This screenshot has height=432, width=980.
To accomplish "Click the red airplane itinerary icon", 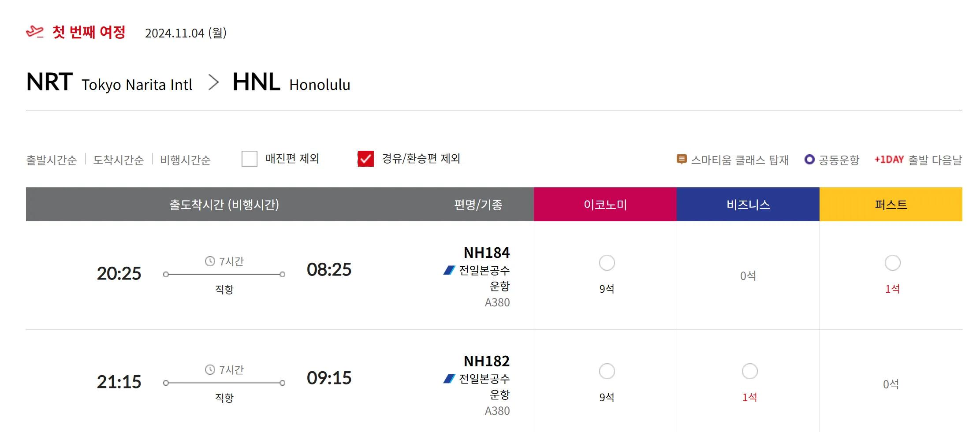I will (35, 32).
